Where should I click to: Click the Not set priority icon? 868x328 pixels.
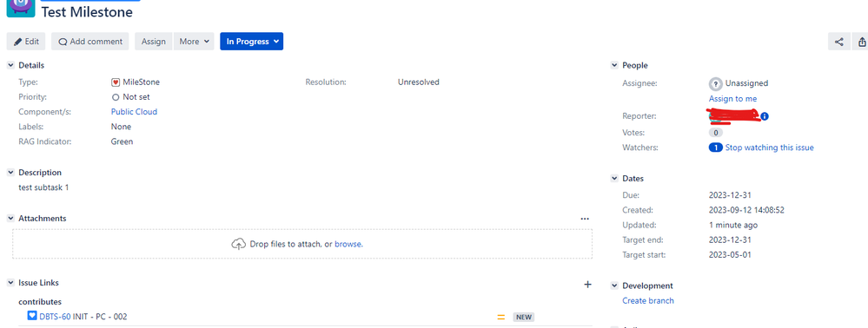coord(116,97)
